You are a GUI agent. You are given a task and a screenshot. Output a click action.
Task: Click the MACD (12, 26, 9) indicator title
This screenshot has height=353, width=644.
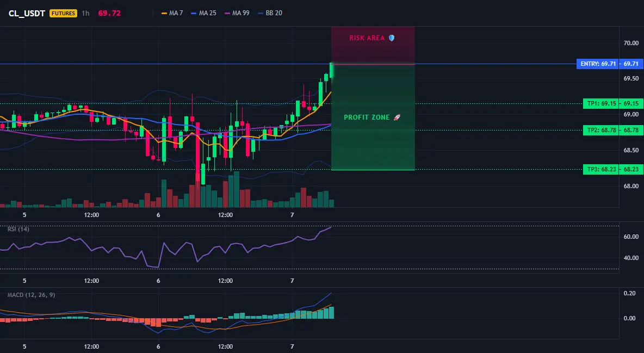[x=31, y=295]
